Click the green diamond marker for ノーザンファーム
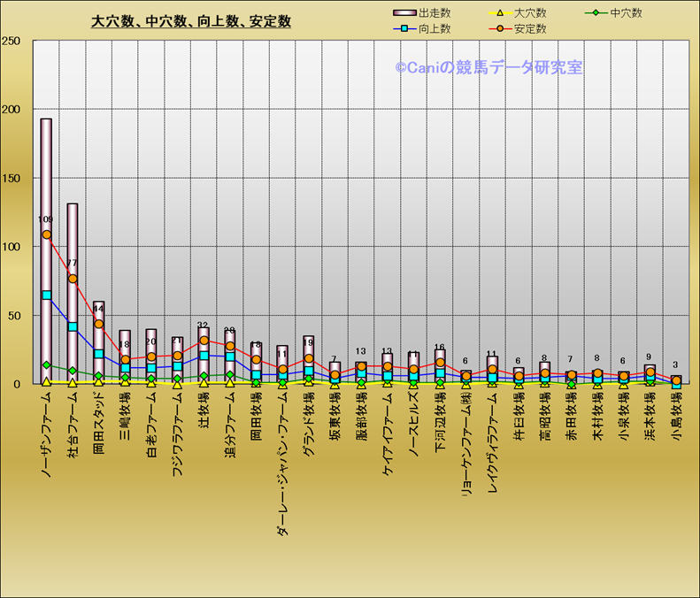The image size is (700, 598). [x=46, y=365]
